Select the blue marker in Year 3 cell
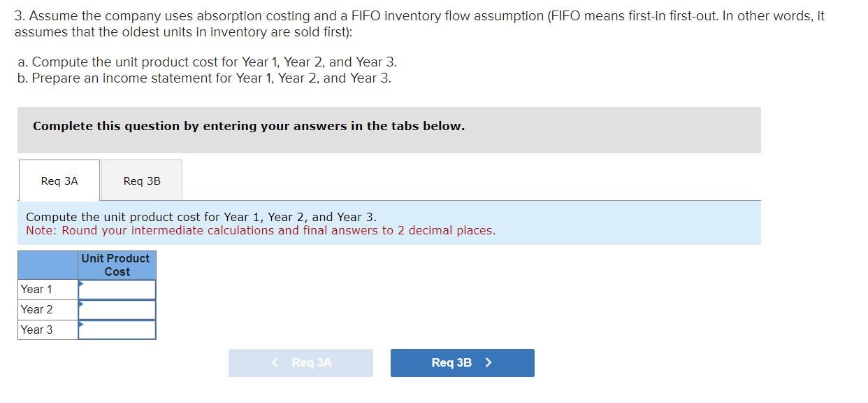868x403 pixels. [x=82, y=324]
